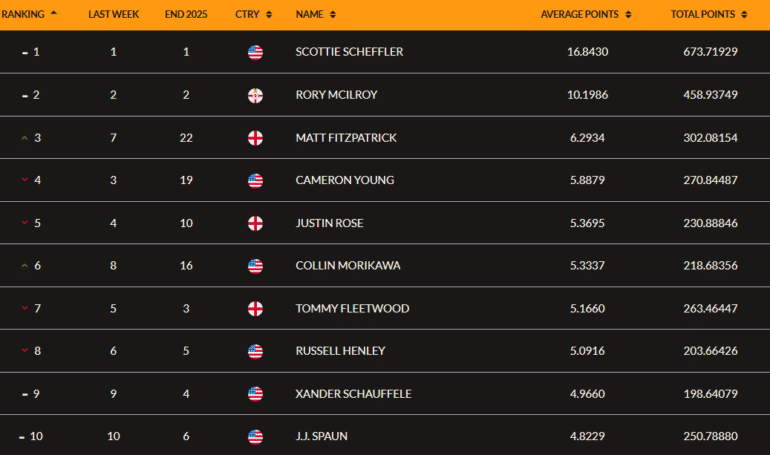Click the End 2025 column header
The width and height of the screenshot is (770, 455).
[x=186, y=15]
